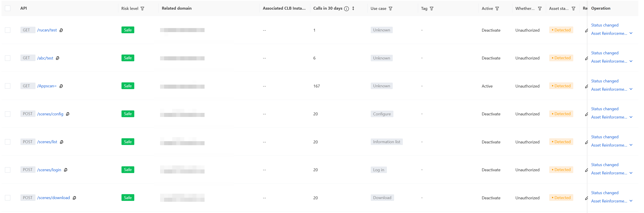Filter by Risk level column
Viewport: 644px width, 213px height.
pyautogui.click(x=143, y=9)
